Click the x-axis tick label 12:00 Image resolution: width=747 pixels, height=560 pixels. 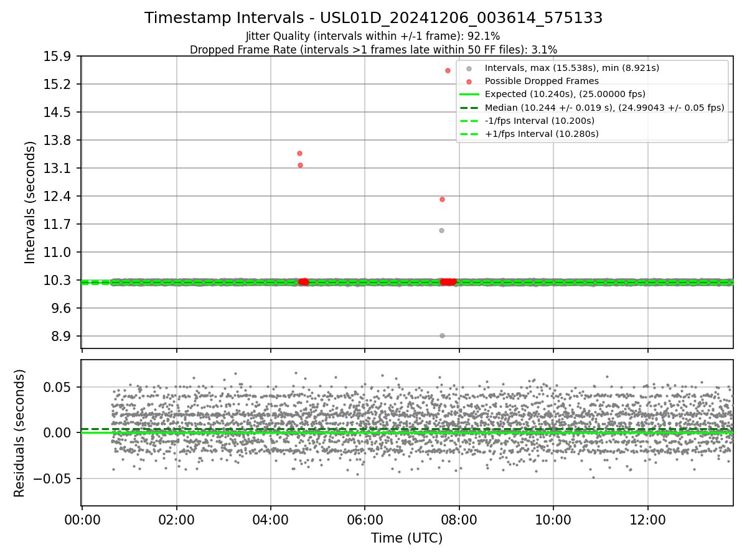648,520
